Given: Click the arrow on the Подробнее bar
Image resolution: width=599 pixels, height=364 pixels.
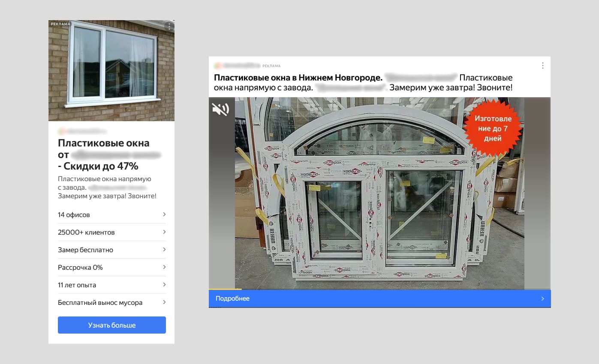Looking at the screenshot, I should click(542, 298).
